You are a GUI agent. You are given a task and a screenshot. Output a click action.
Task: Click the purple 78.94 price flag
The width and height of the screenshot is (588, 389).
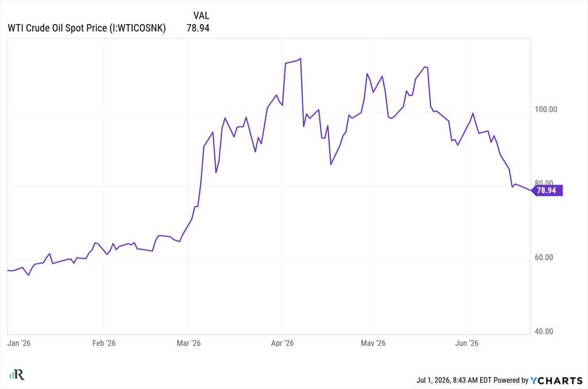coord(547,190)
